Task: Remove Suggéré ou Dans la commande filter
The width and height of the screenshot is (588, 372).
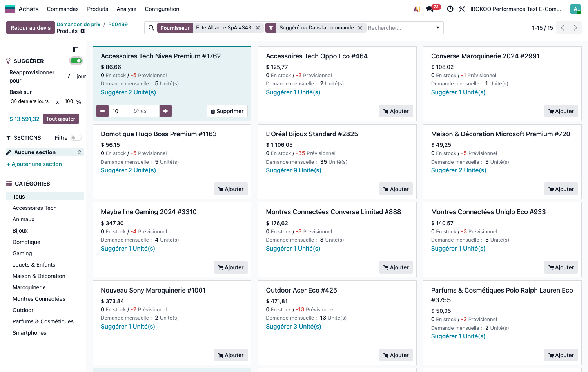Action: [x=360, y=28]
